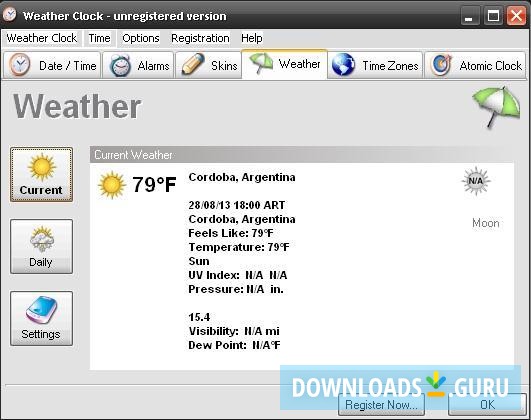Open the Weather Clock menu
Screen dimensions: 531x420
42,38
